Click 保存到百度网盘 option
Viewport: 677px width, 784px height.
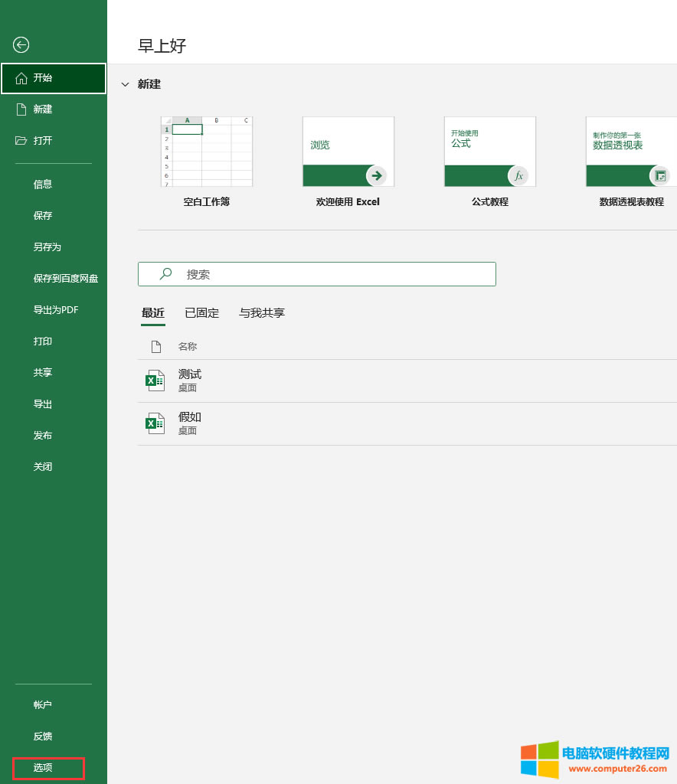tap(65, 279)
